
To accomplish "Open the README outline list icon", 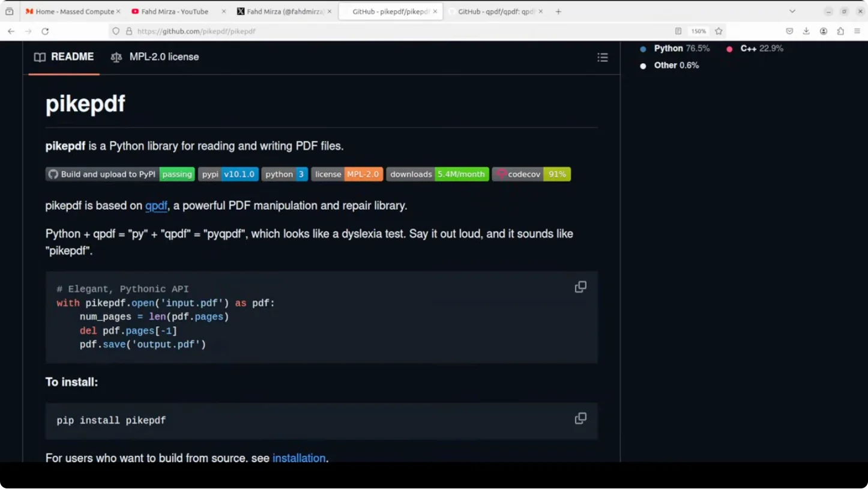I will (x=602, y=58).
